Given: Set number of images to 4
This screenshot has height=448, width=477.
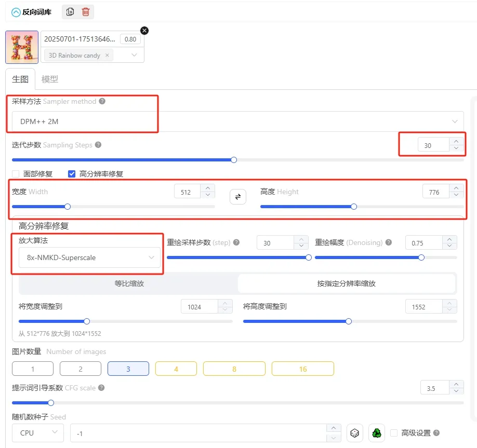Looking at the screenshot, I should tap(176, 369).
